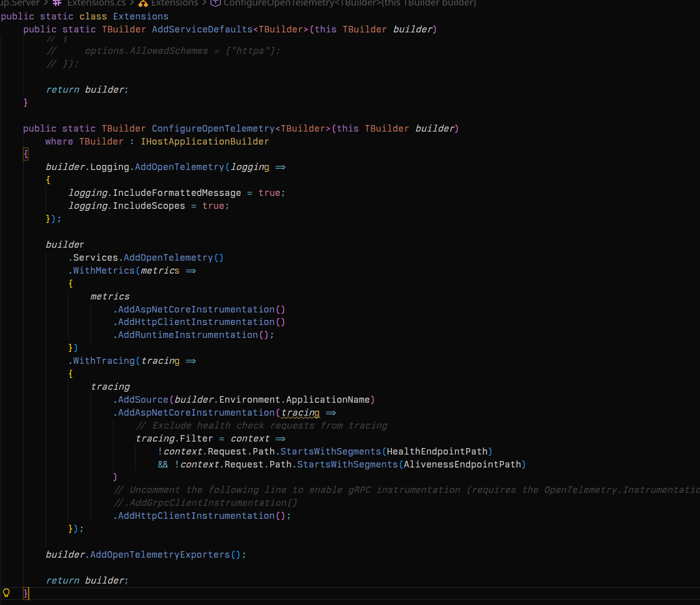Click the lightbulb code action icon

(x=6, y=593)
